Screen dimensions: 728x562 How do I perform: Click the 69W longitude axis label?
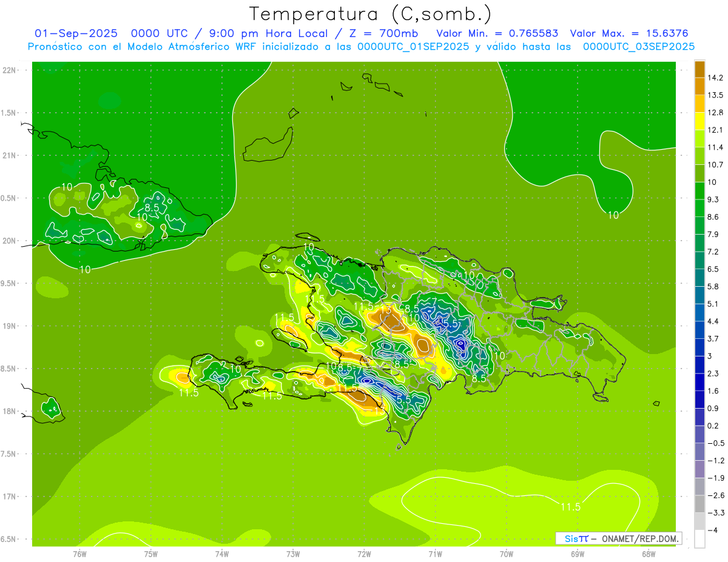point(578,554)
